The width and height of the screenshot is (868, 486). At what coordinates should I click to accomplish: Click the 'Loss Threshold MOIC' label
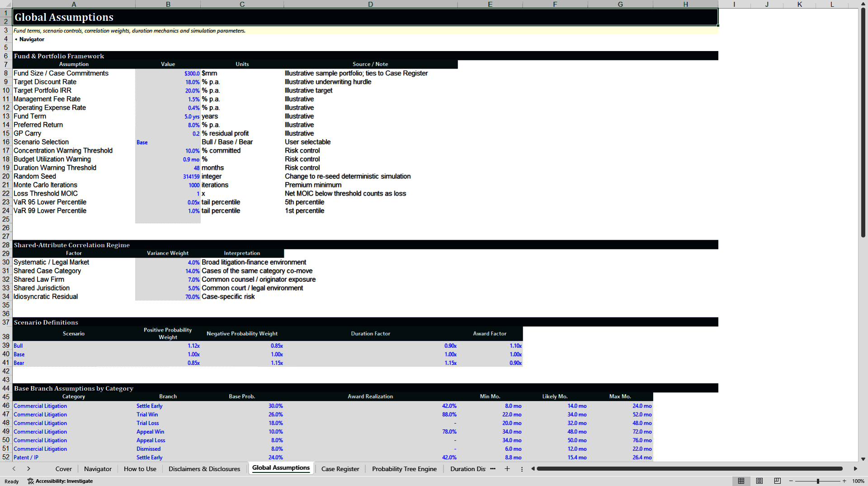click(x=46, y=193)
